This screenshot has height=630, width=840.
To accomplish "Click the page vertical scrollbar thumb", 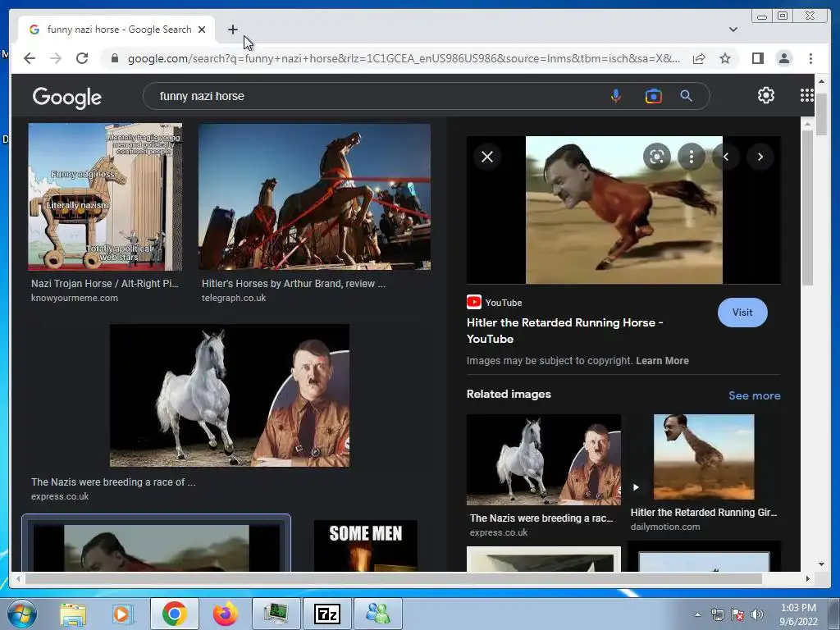I will [x=821, y=113].
